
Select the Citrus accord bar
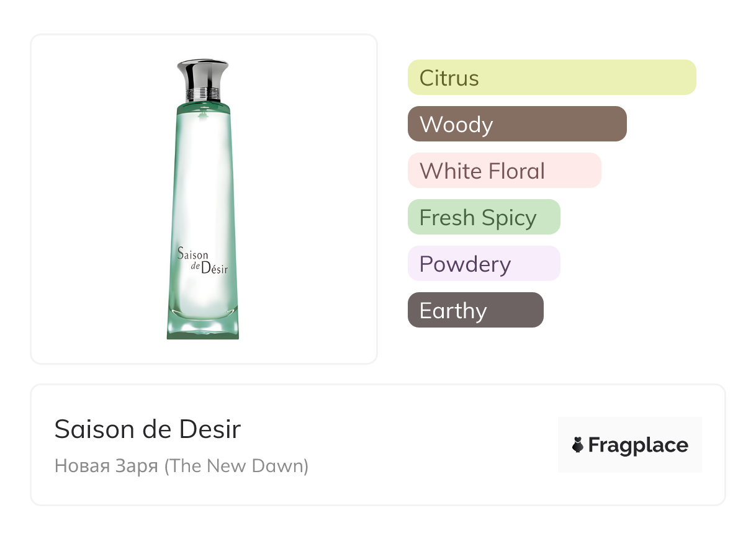click(551, 78)
